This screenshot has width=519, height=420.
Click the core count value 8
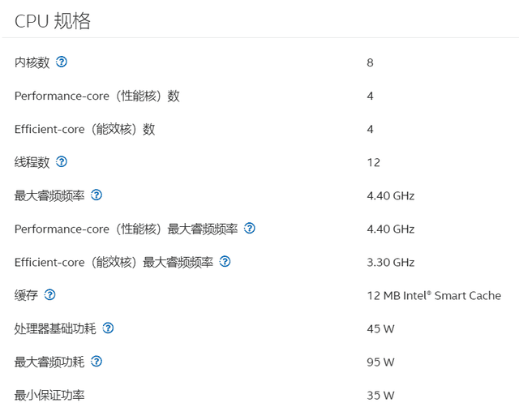click(370, 62)
